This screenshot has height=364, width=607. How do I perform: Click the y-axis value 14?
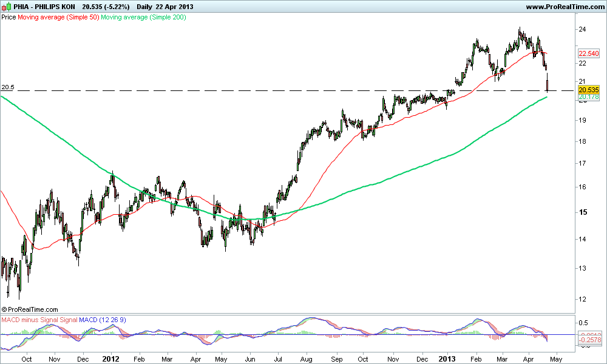582,239
